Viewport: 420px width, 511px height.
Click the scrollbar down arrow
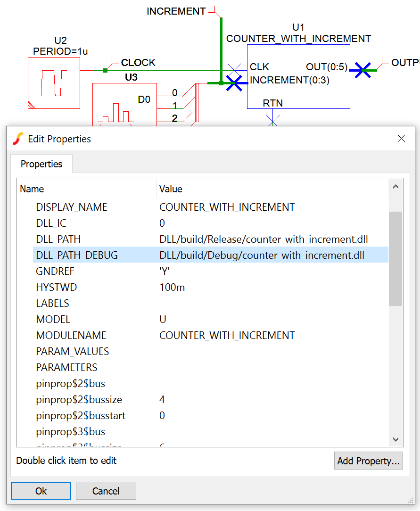pos(395,439)
